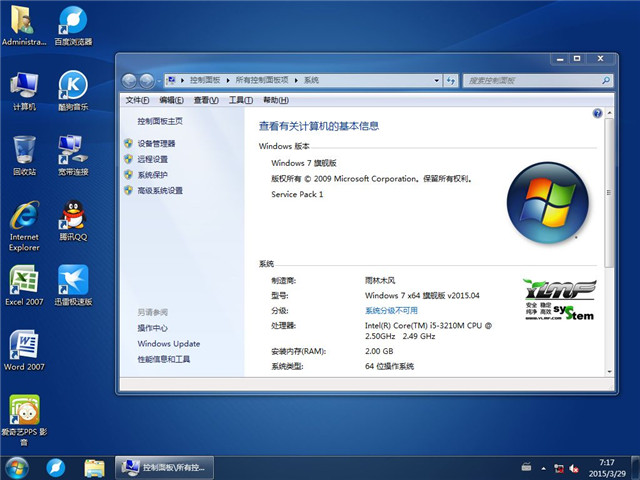640x480 pixels.
Task: Click the text Windows 7 x64 旗舰版 v2015.04
Action: point(422,296)
